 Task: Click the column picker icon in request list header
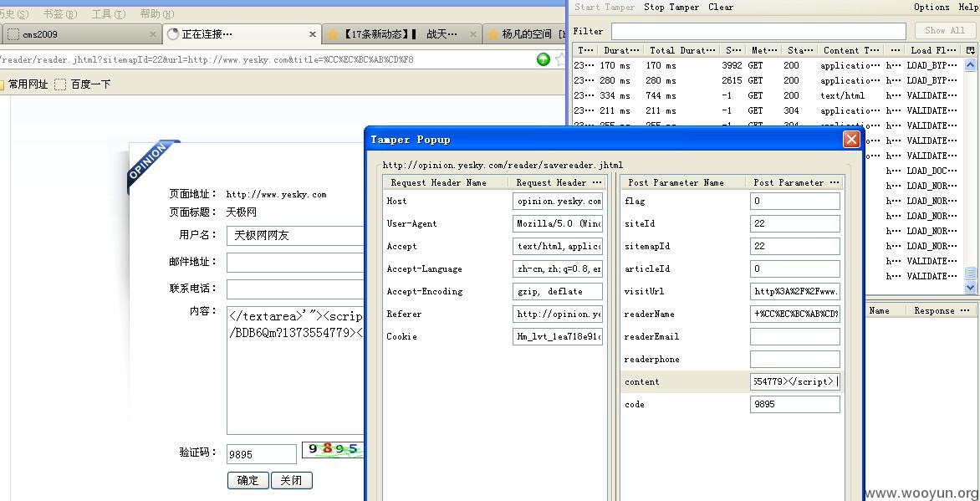click(x=970, y=50)
